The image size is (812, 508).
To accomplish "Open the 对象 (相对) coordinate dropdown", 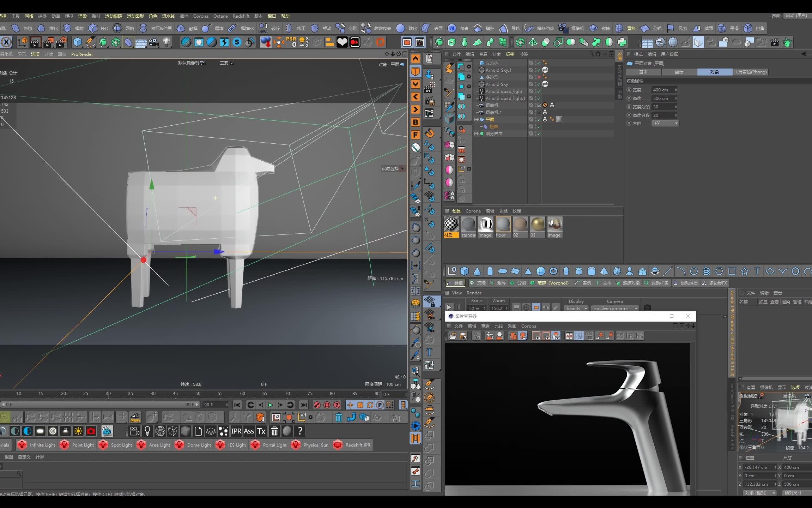I will [759, 493].
